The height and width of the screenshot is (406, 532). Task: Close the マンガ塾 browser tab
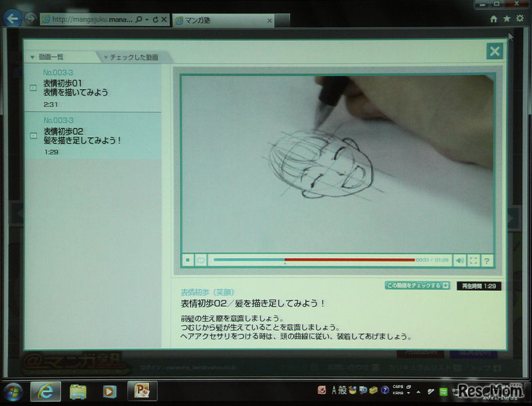coord(269,21)
